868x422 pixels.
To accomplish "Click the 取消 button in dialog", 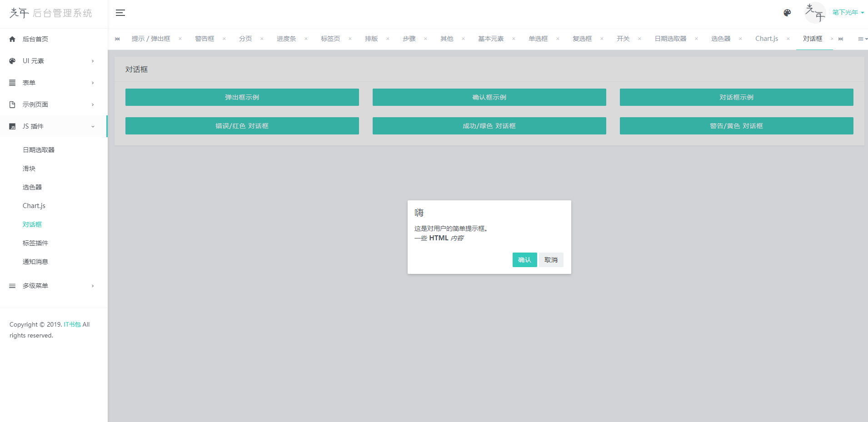I will [x=551, y=260].
